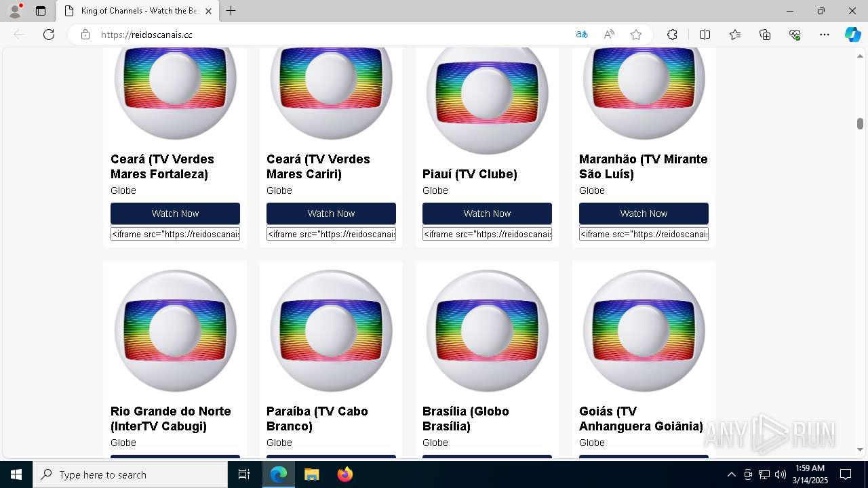Screen dimensions: 868x488
Task: Go back to previous page
Action: 19,35
